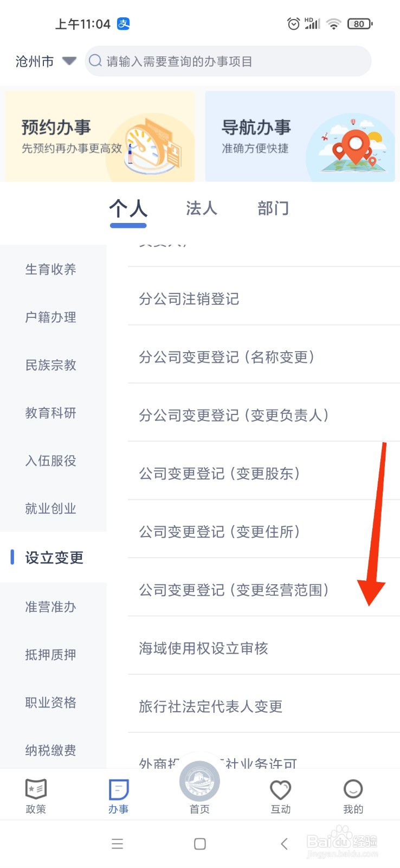400x868 pixels.
Task: Go to 首页 home emblem icon
Action: [x=199, y=782]
